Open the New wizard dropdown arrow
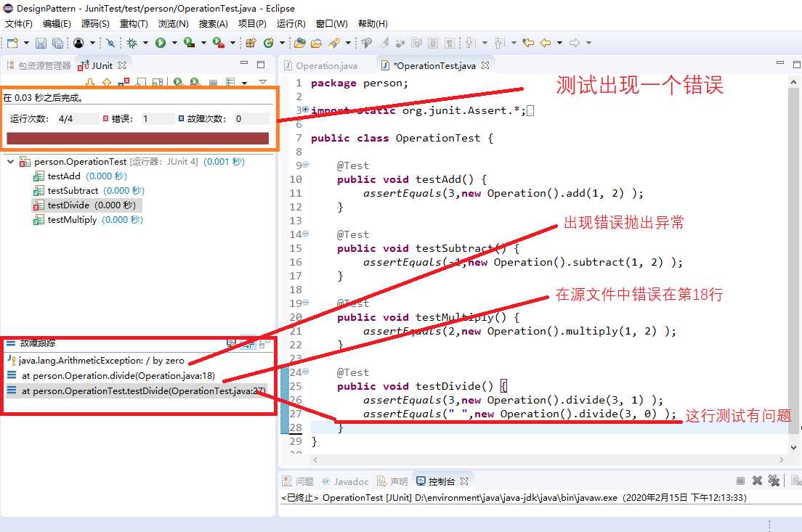Screen dimensions: 802x532 (x=26, y=43)
